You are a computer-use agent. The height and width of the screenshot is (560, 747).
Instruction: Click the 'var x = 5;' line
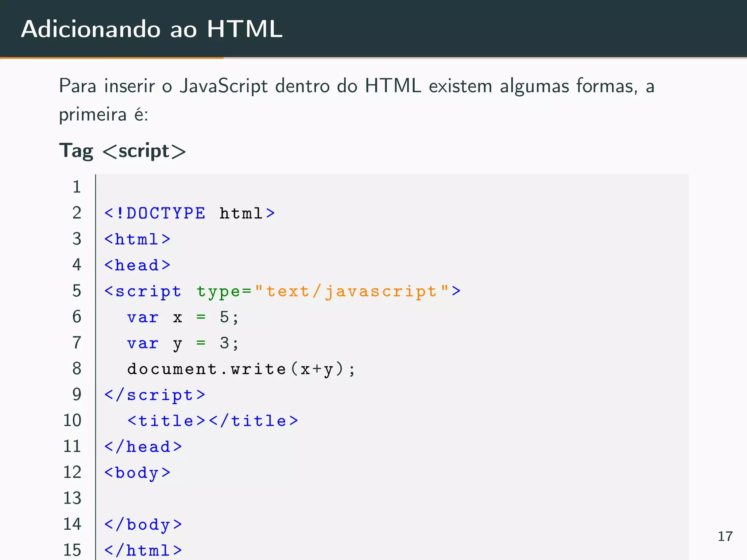(x=183, y=317)
